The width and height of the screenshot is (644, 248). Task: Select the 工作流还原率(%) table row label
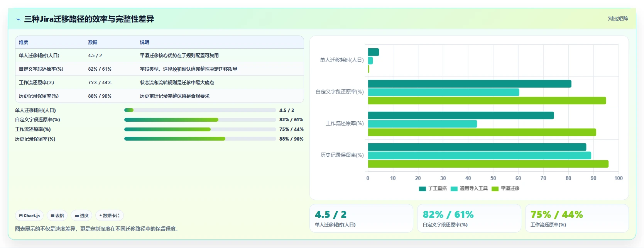point(36,83)
